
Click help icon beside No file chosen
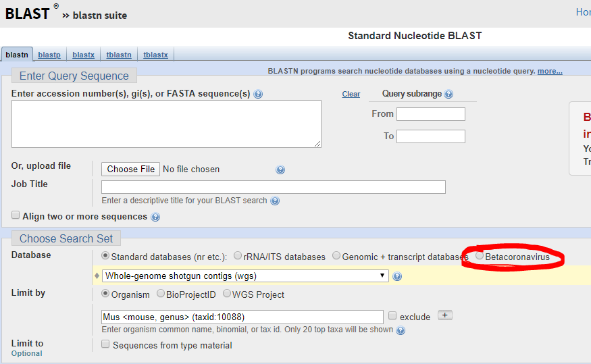[x=280, y=170]
